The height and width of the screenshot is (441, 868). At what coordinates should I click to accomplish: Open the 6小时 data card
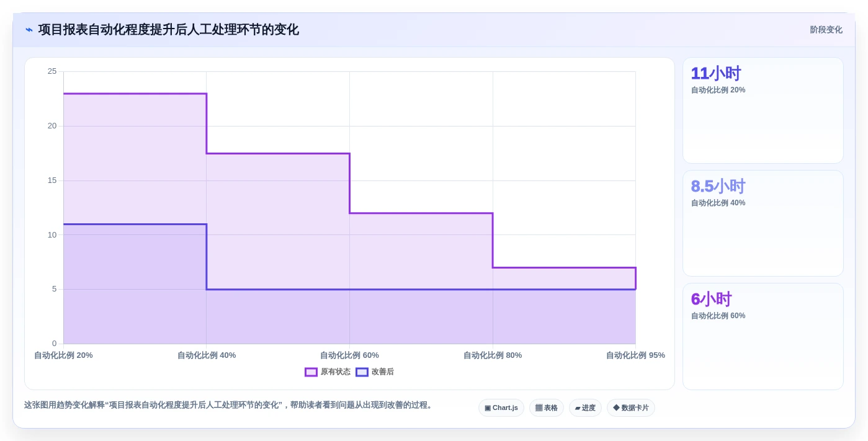763,336
